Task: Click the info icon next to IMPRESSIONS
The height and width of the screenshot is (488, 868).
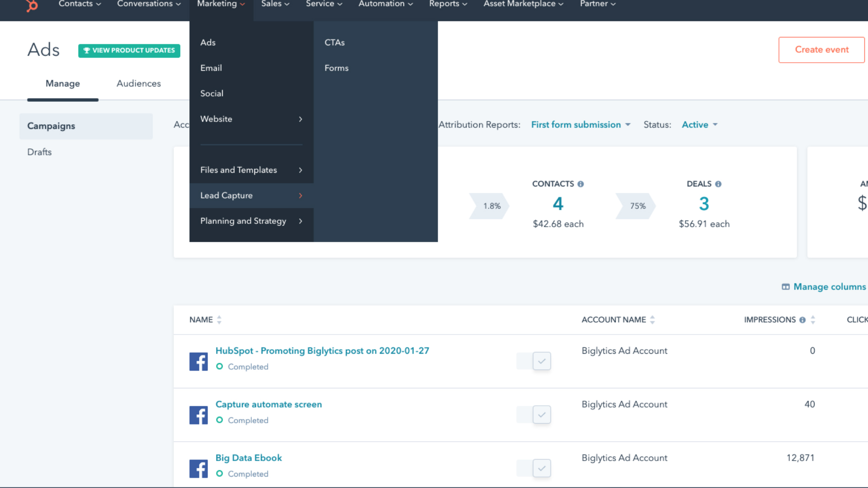Action: [x=802, y=320]
